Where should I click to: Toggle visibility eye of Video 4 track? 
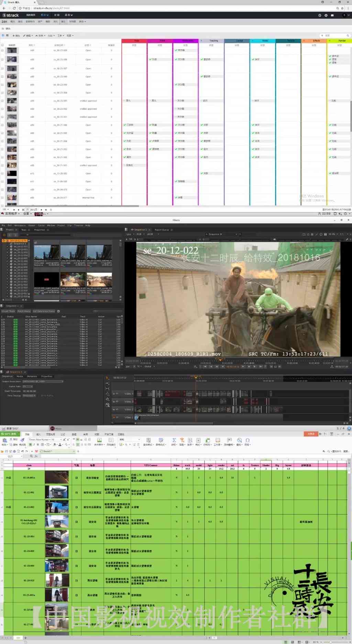pos(117,393)
